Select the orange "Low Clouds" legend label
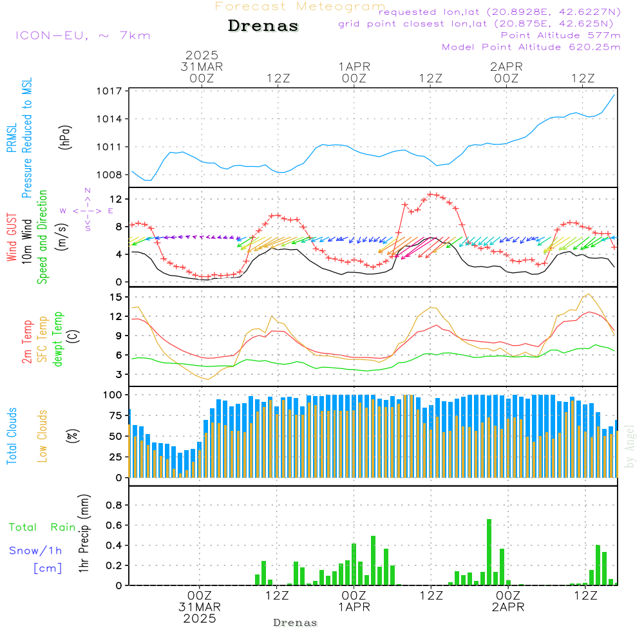Image resolution: width=644 pixels, height=644 pixels. coord(43,436)
